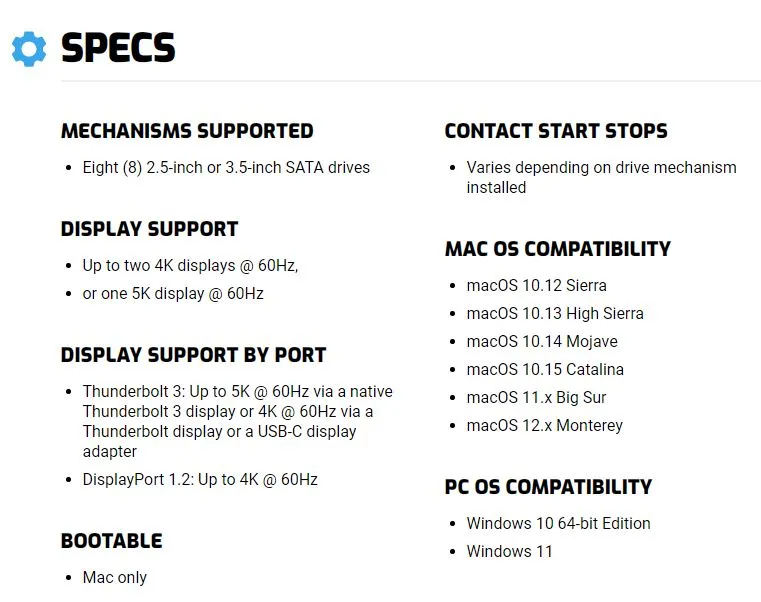Image resolution: width=761 pixels, height=602 pixels.
Task: Select the Mechanisms Supported heading
Action: [187, 131]
